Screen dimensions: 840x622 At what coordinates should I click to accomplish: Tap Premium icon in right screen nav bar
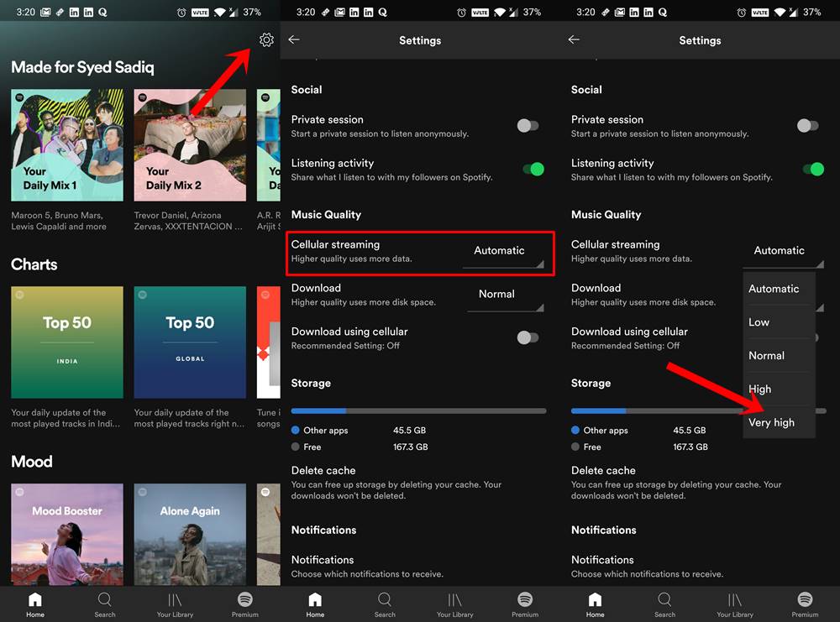click(805, 605)
